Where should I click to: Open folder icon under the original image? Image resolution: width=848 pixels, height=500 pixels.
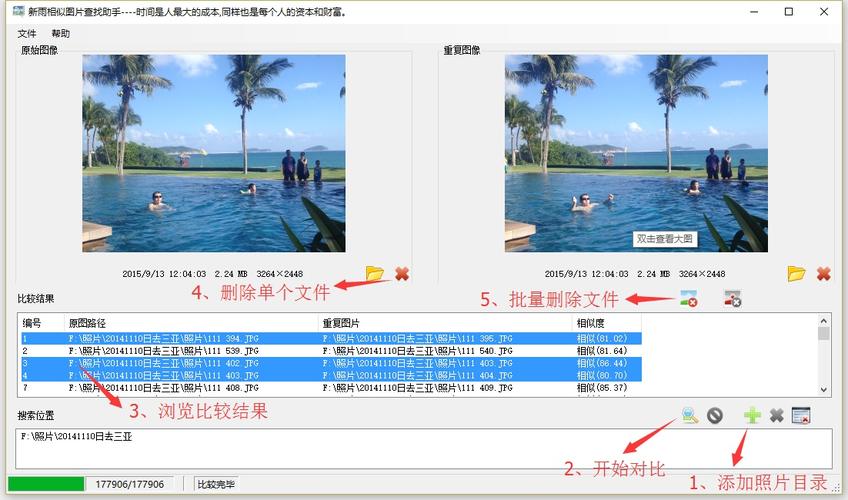pos(375,274)
